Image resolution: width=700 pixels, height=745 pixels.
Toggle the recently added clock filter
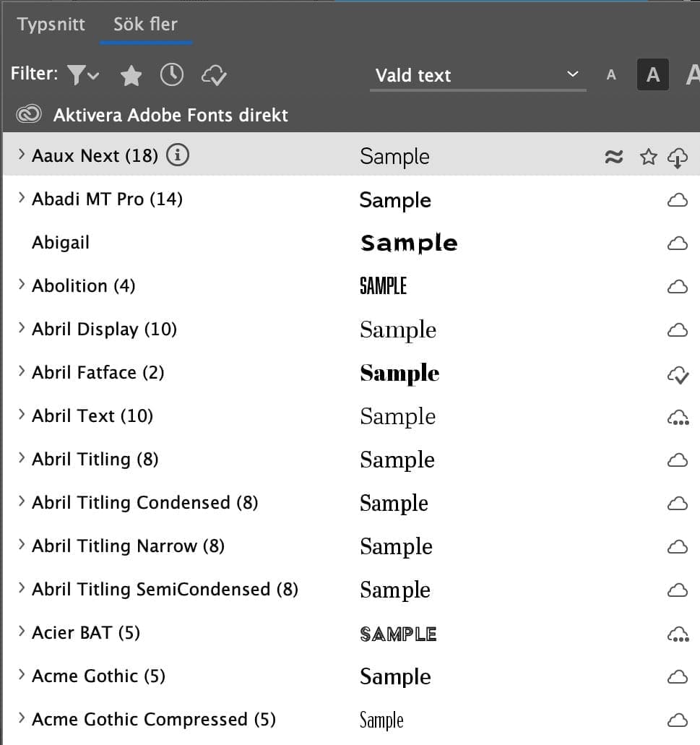pyautogui.click(x=171, y=74)
